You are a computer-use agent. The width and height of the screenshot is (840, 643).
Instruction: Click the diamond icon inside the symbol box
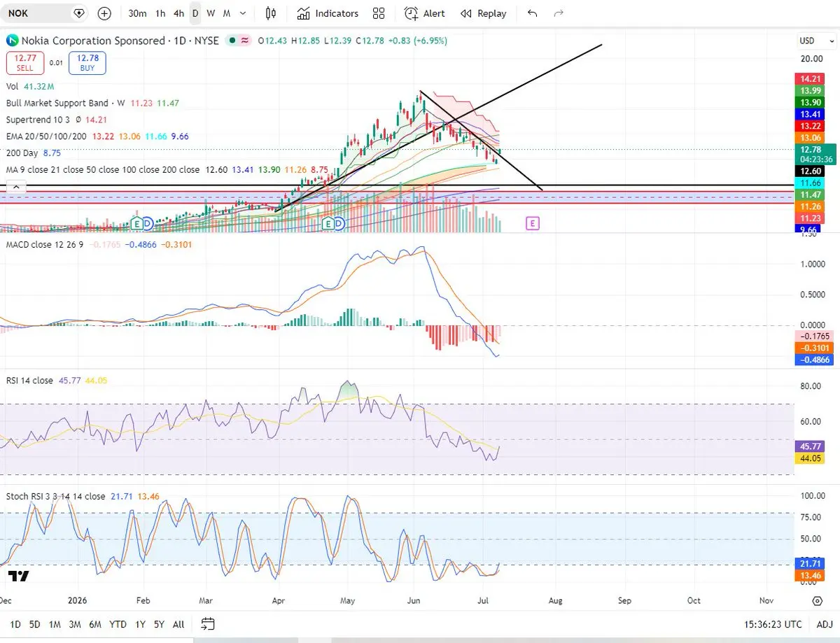pyautogui.click(x=78, y=13)
